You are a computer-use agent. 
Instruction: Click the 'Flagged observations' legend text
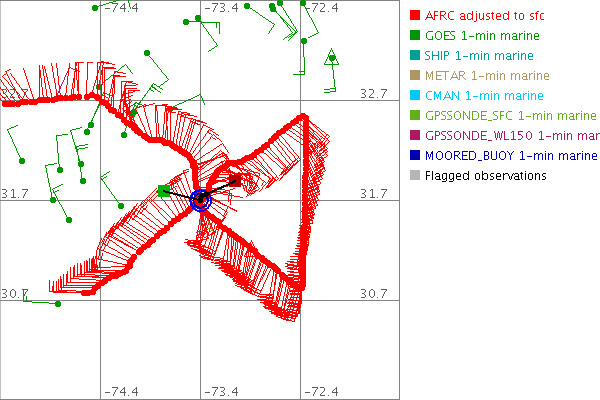click(x=485, y=176)
